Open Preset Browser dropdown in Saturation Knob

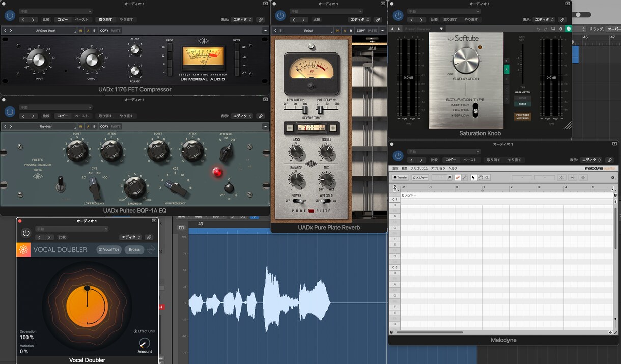coord(424,29)
